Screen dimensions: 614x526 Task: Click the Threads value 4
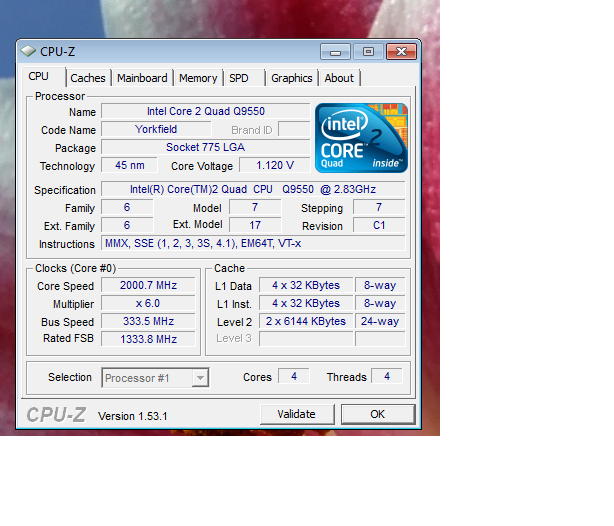pos(387,376)
